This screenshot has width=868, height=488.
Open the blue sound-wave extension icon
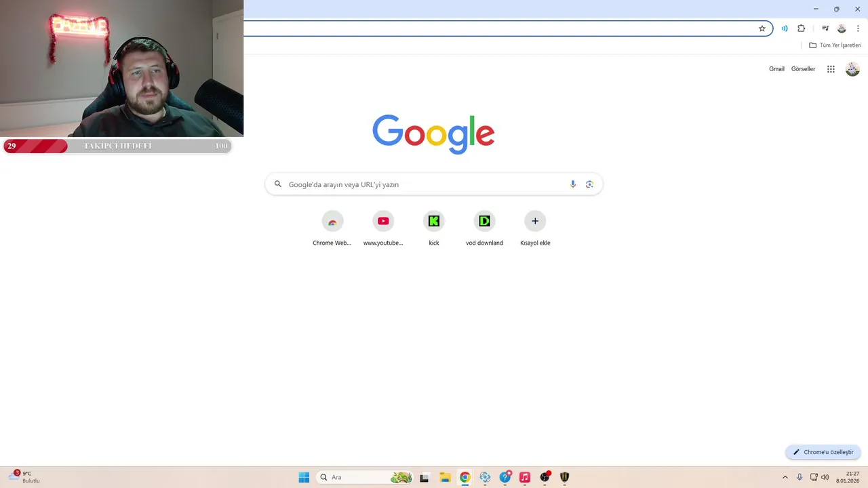(785, 28)
